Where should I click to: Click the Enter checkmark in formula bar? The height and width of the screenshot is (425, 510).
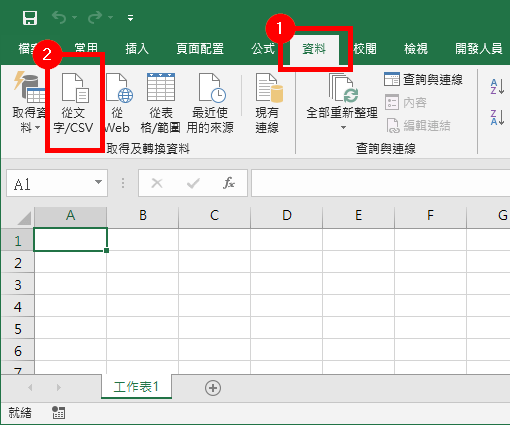(193, 183)
